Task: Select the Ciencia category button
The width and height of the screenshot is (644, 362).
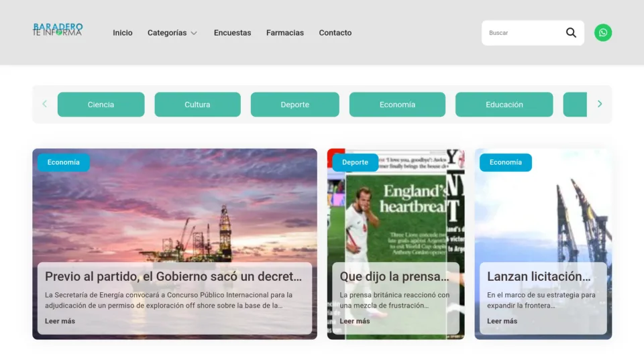Action: (101, 105)
